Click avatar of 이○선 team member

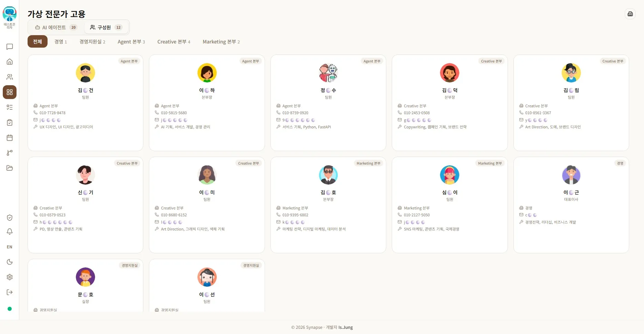pyautogui.click(x=207, y=277)
